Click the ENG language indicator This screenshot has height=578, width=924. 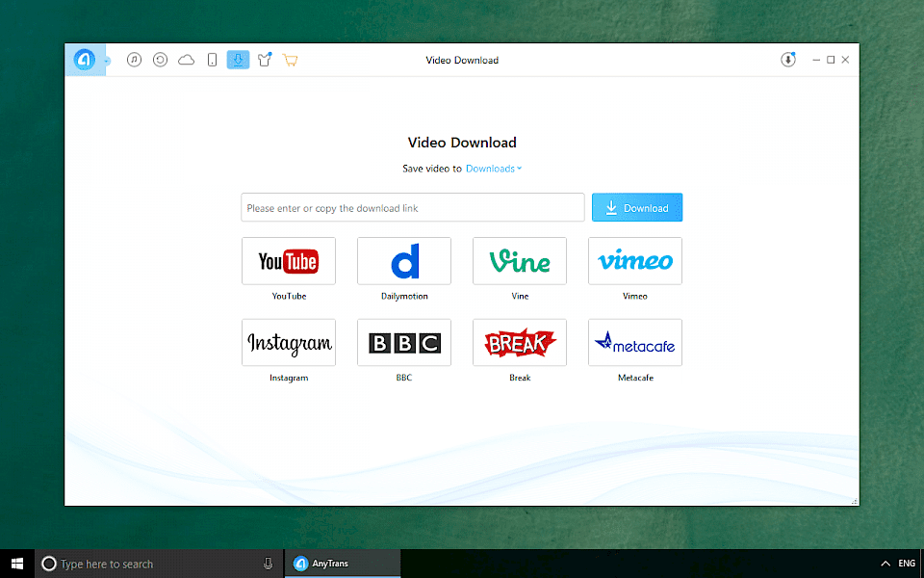[x=907, y=564]
